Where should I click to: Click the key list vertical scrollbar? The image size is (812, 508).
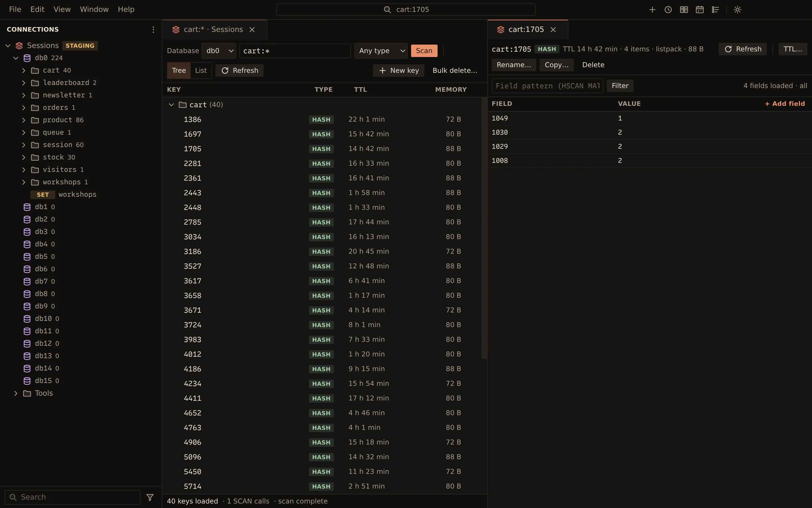484,229
